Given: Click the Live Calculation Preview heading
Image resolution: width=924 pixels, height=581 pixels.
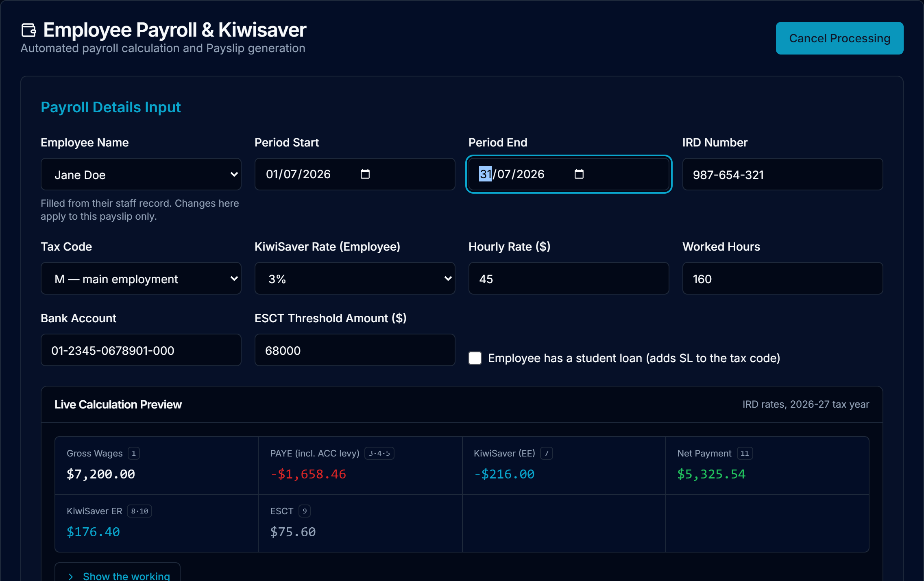Looking at the screenshot, I should [118, 404].
